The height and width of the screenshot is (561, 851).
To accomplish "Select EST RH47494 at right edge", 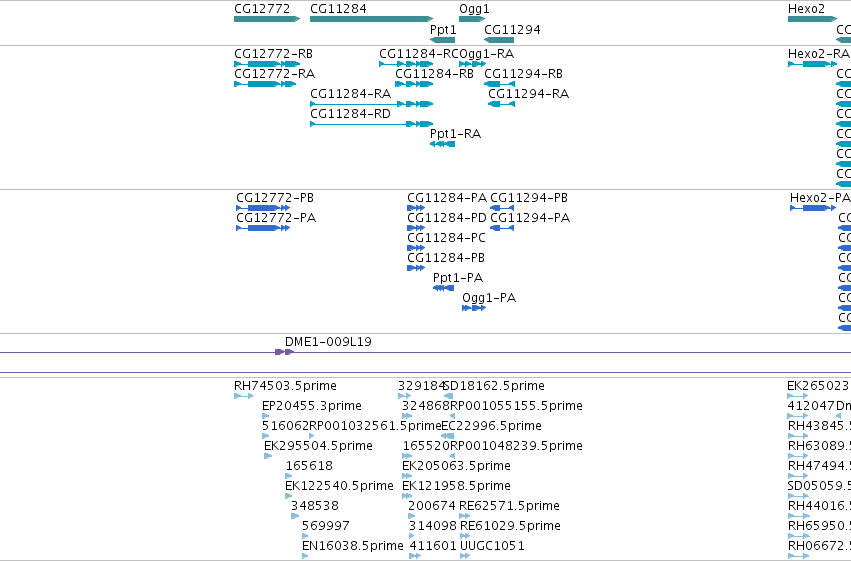I will 798,476.
